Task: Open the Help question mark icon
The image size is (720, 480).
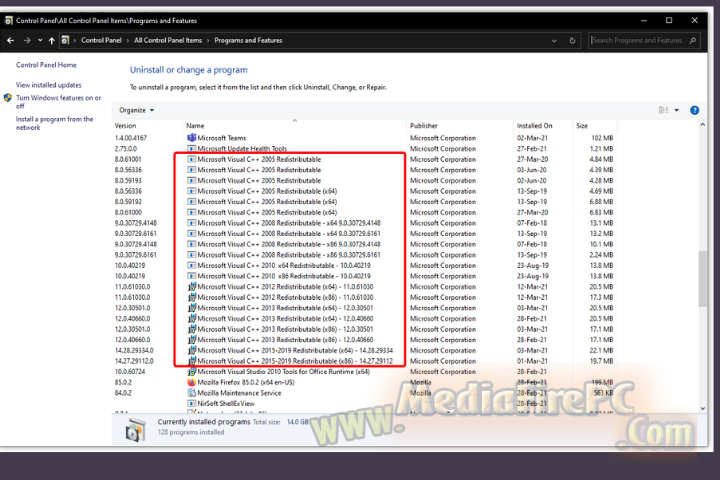Action: (694, 110)
